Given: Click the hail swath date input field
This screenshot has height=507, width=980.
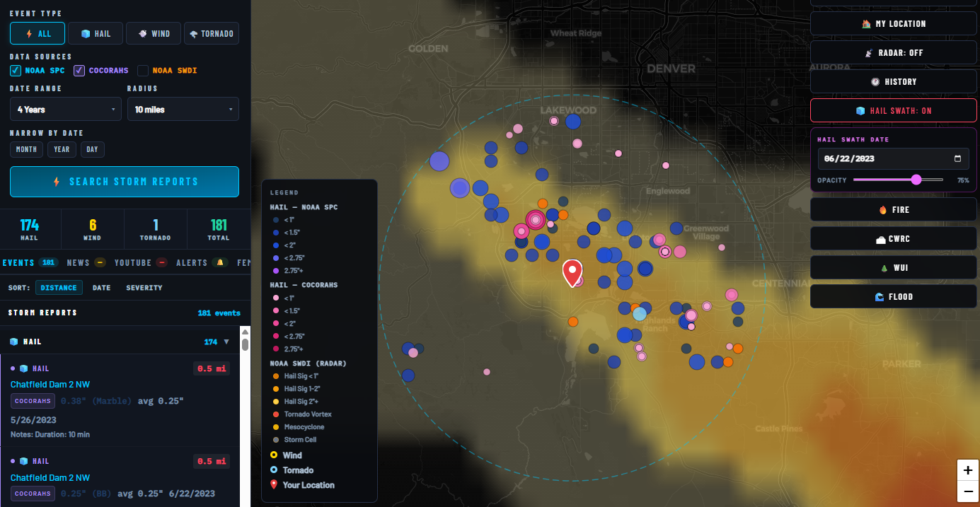Looking at the screenshot, I should coord(894,158).
